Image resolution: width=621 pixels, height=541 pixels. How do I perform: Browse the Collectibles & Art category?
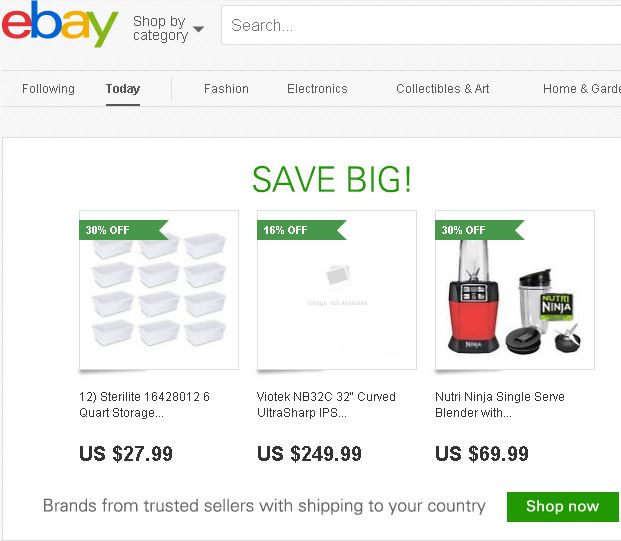(x=443, y=89)
